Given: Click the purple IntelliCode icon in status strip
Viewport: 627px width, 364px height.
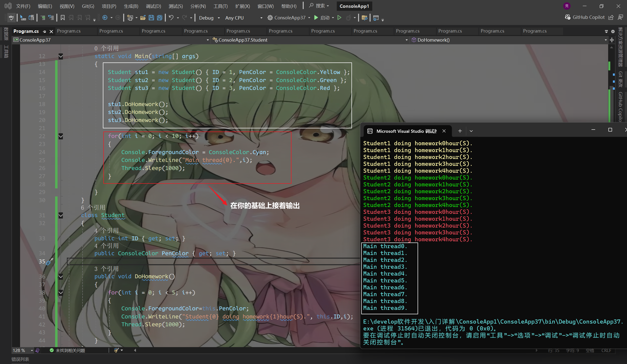Looking at the screenshot, I should coord(37,350).
